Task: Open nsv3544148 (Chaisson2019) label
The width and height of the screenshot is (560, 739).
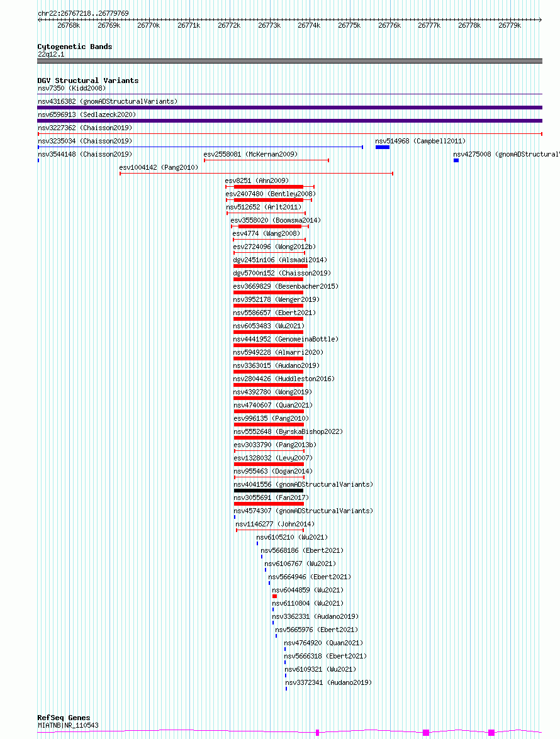Action: (85, 154)
